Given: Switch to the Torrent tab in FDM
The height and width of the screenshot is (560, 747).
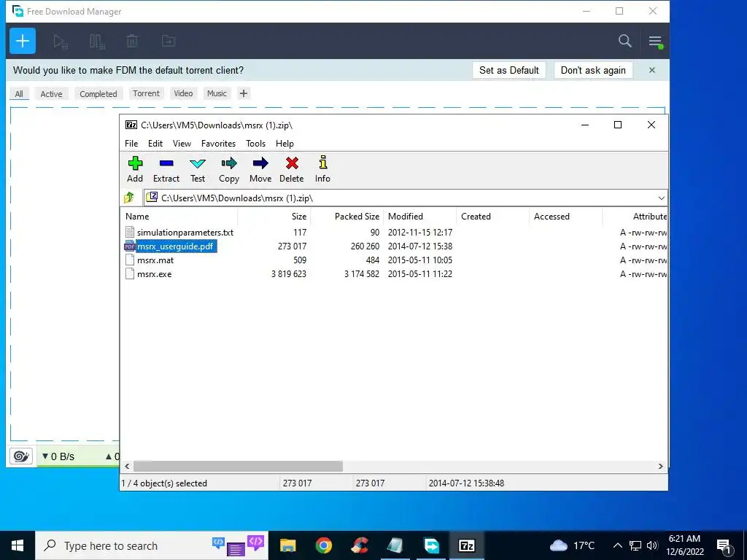Looking at the screenshot, I should (x=146, y=93).
